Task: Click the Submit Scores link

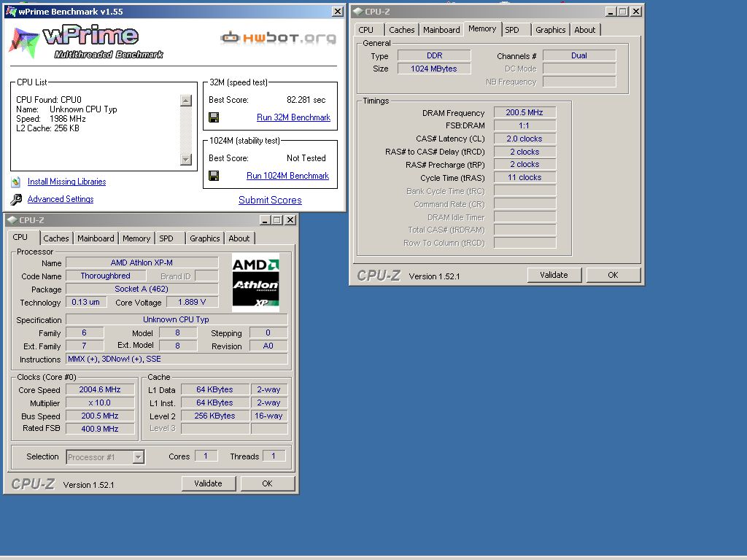Action: pyautogui.click(x=270, y=200)
